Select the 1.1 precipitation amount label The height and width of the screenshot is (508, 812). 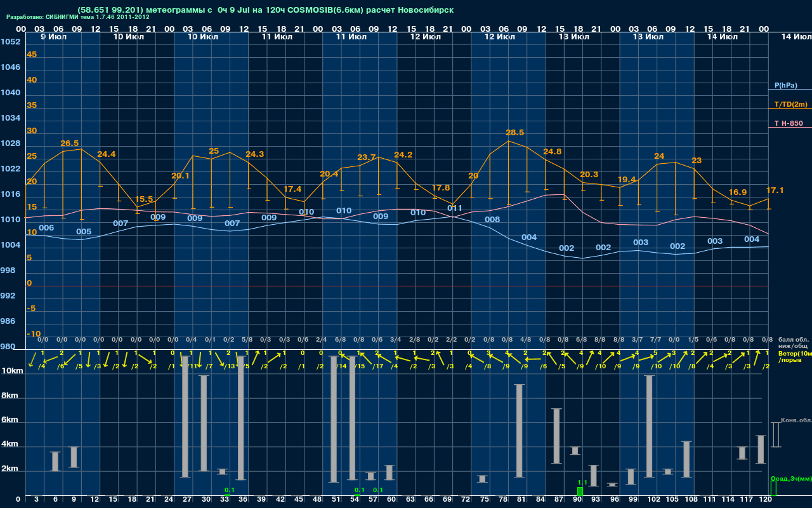point(583,483)
